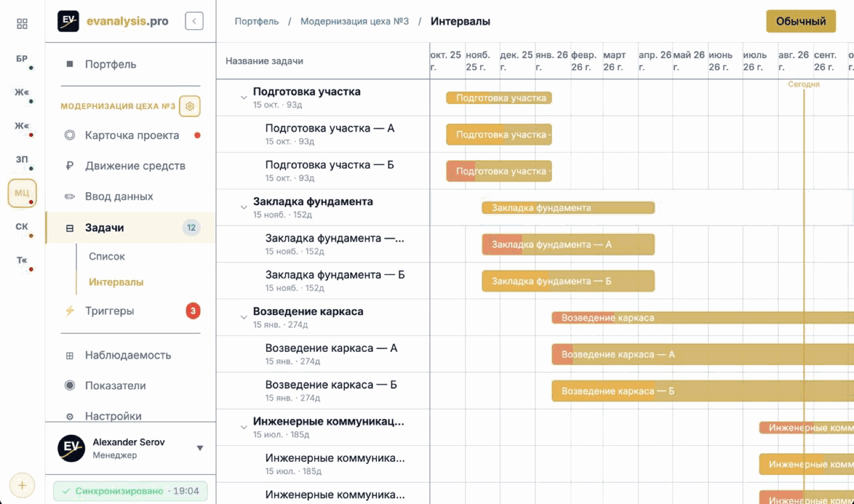Viewport: 854px width, 504px height.
Task: Click the 12 count badge on Задачи
Action: click(x=191, y=228)
